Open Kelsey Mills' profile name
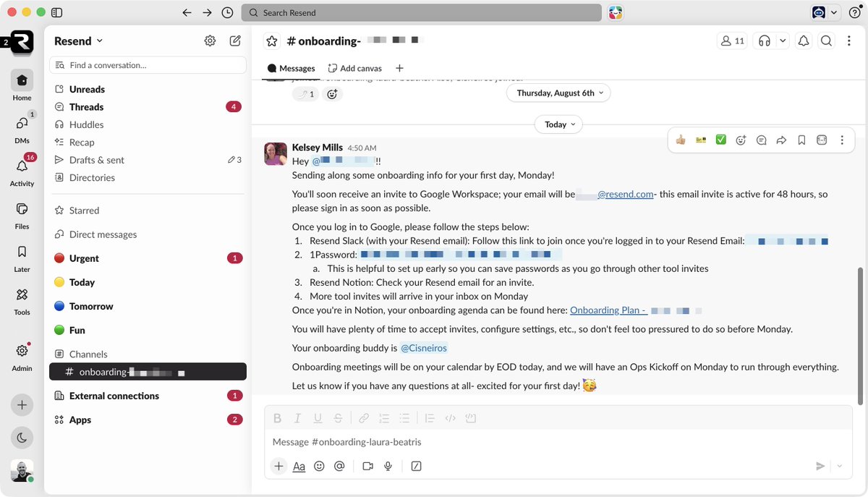The width and height of the screenshot is (868, 497). [x=318, y=148]
